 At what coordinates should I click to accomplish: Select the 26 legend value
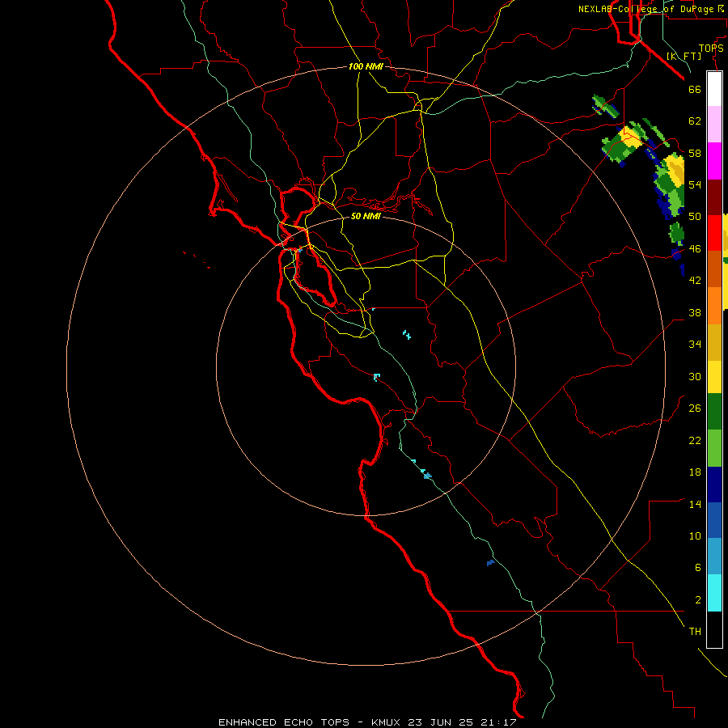695,408
